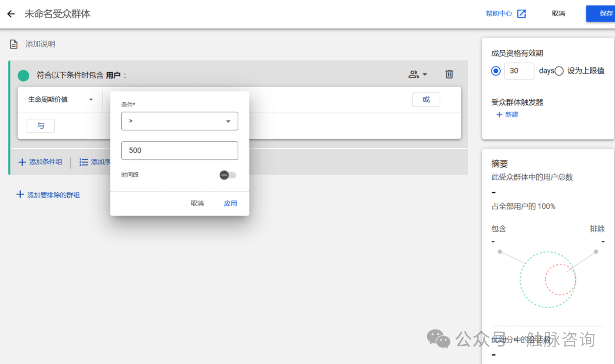The width and height of the screenshot is (615, 364).
Task: Click the description document icon
Action: 14,44
